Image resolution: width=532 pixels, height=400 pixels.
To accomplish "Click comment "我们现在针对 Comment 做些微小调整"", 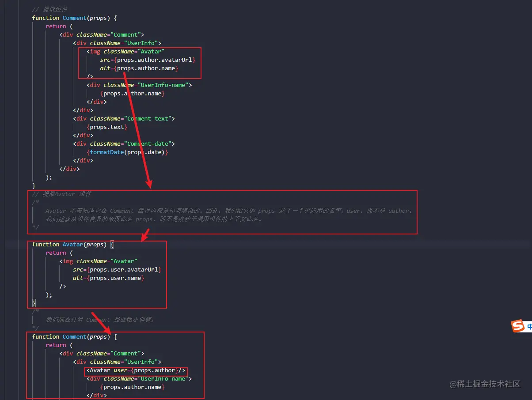I will (x=100, y=320).
